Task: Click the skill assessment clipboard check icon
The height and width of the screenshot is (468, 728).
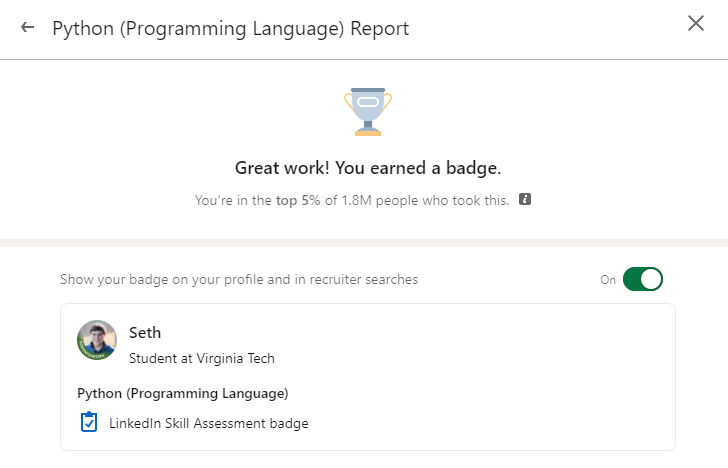Action: pyautogui.click(x=89, y=422)
